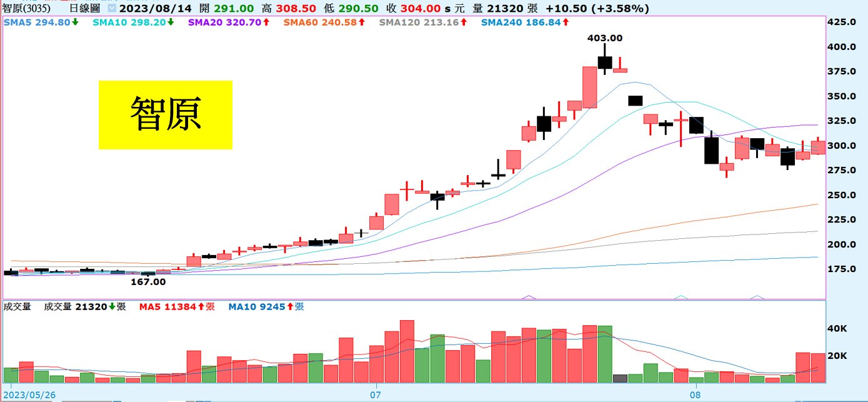Click the 08 month marker on timeline
The image size is (868, 402).
(x=695, y=395)
